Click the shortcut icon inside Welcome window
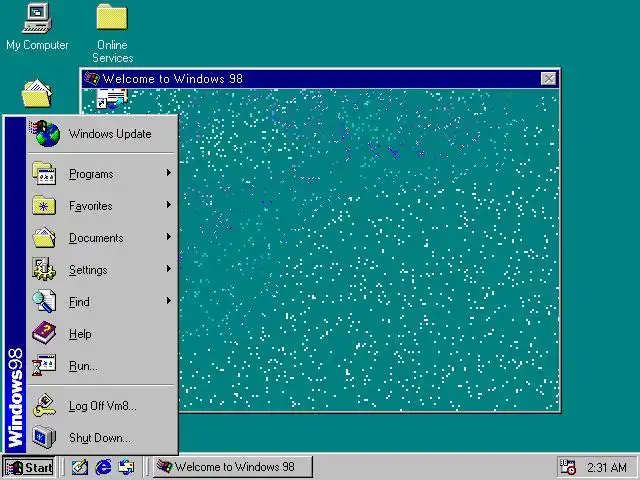 112,99
